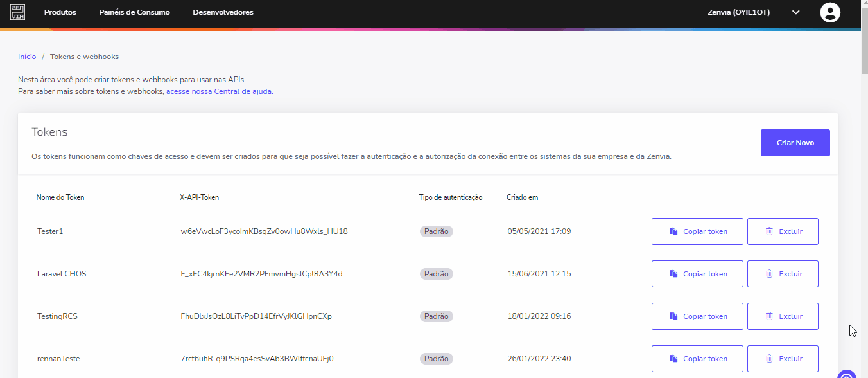Click Padrão badge in Tester1 row
The height and width of the screenshot is (378, 868).
tap(437, 231)
